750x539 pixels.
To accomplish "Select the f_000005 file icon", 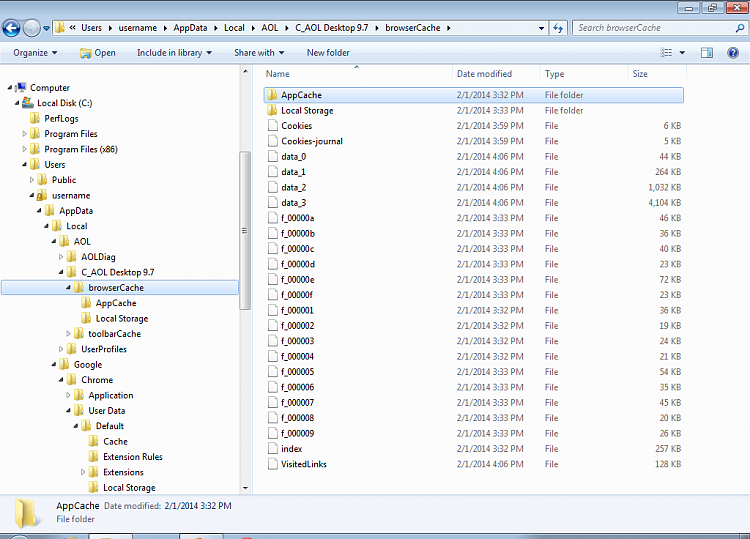I will 273,372.
